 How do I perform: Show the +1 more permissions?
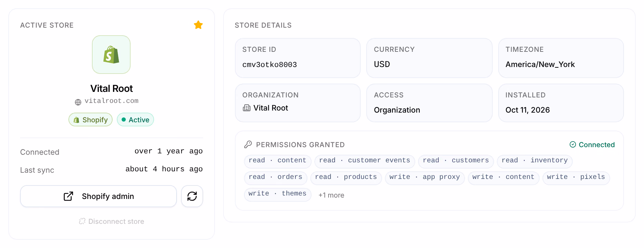331,195
